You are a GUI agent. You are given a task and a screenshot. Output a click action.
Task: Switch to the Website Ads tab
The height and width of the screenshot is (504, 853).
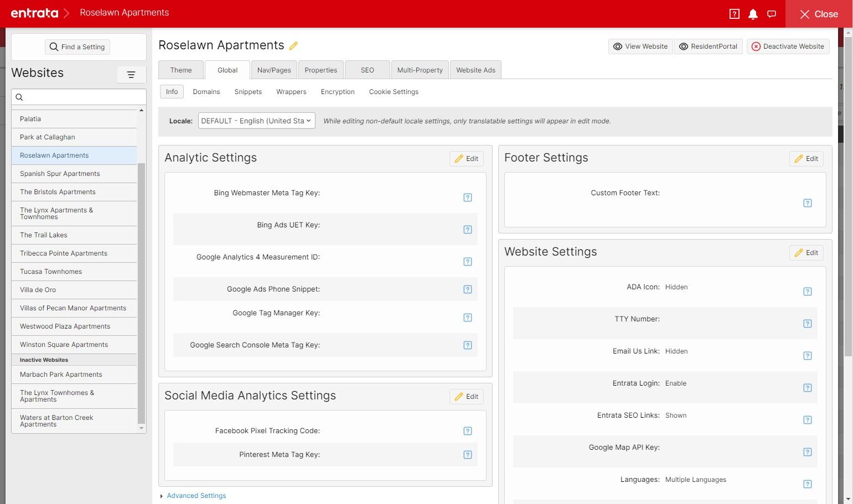pos(476,70)
